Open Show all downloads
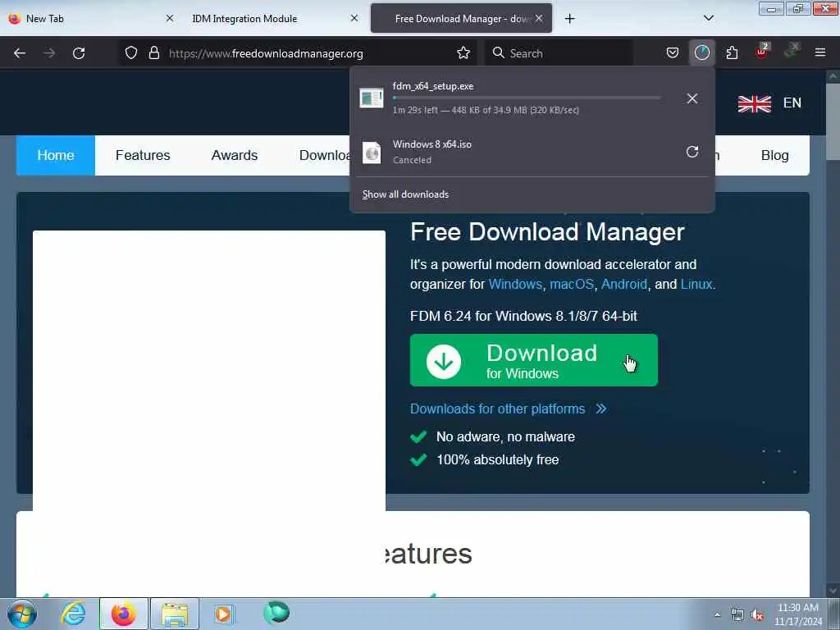 (x=405, y=194)
